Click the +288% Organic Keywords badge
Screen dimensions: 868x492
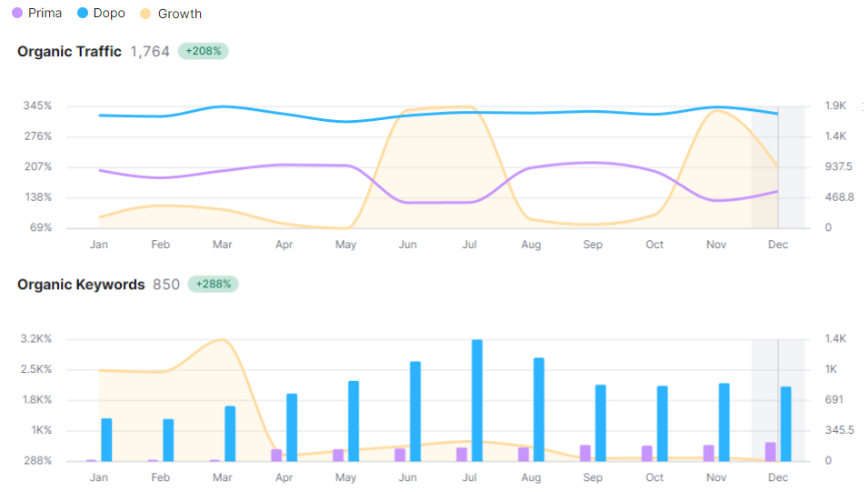click(213, 285)
